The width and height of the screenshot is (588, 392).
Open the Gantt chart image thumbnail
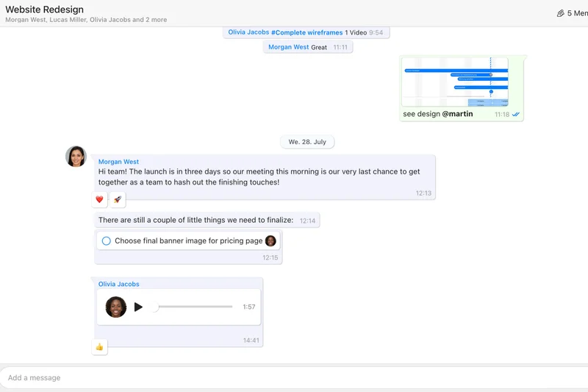click(455, 82)
